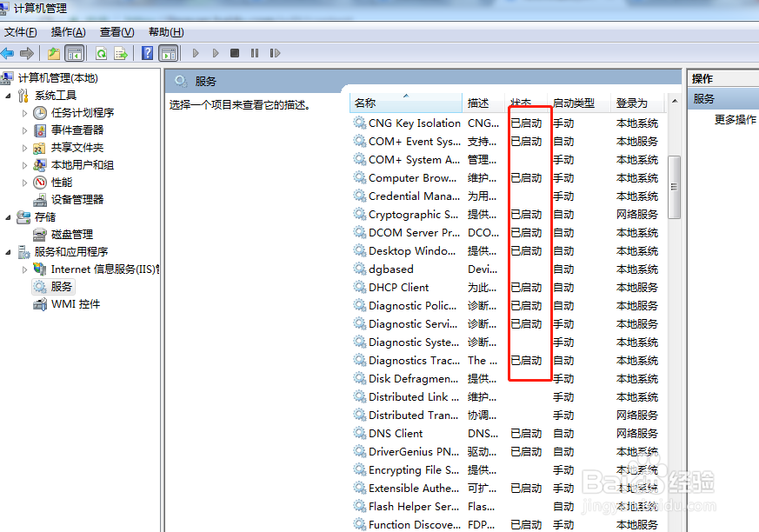Open the 文件(F) menu
759x532 pixels.
point(21,32)
